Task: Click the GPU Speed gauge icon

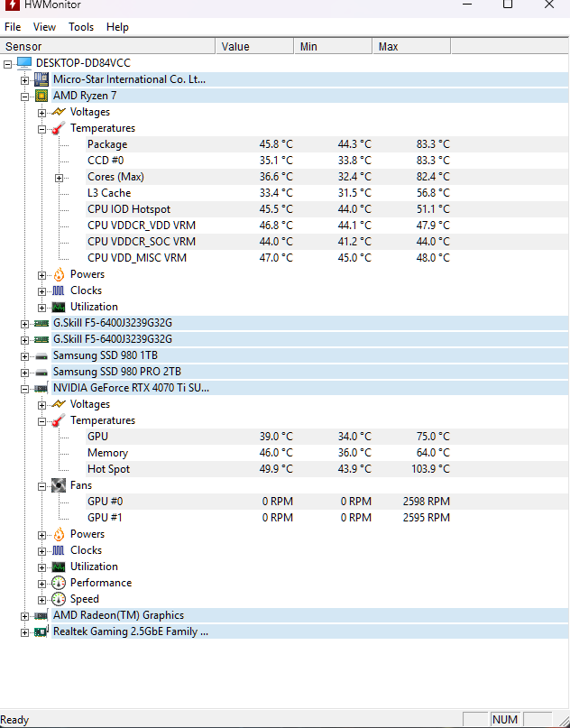Action: click(x=59, y=599)
